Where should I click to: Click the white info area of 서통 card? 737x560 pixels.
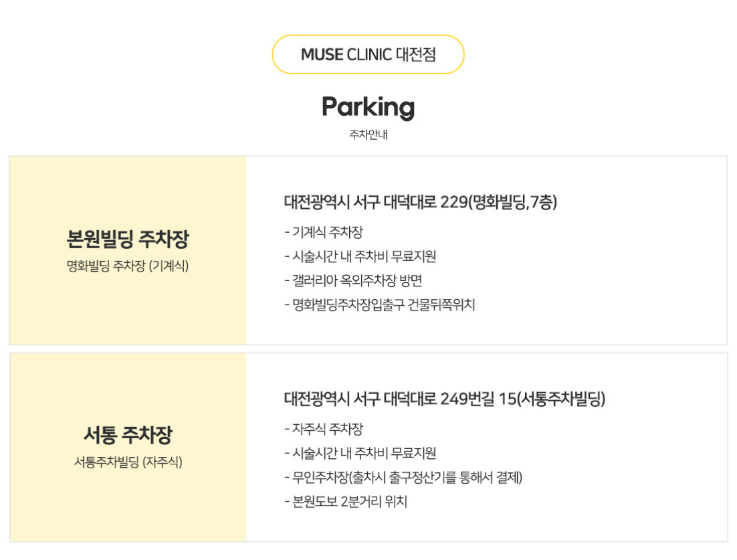tap(486, 447)
